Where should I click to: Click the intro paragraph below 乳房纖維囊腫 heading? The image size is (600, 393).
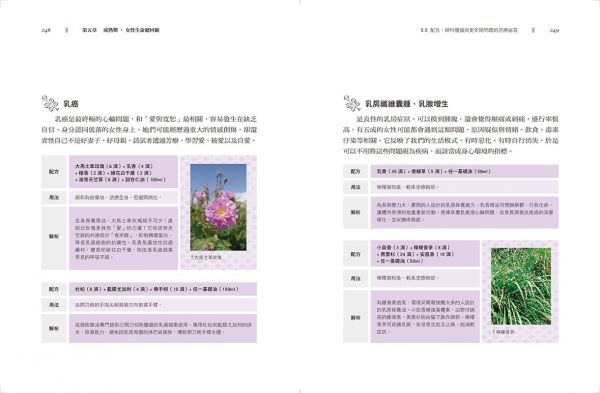(451, 135)
